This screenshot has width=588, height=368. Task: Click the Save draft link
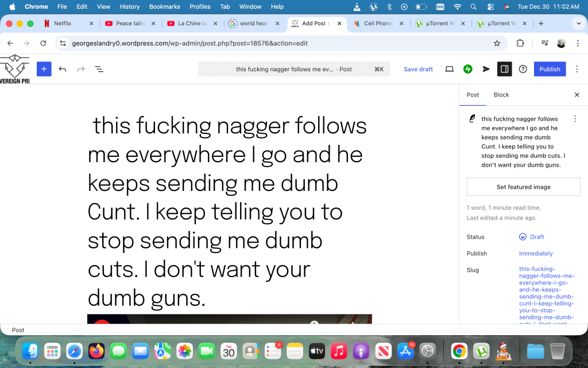pyautogui.click(x=418, y=69)
